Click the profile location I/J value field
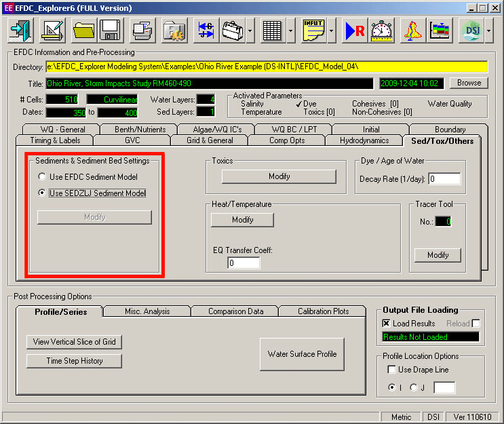This screenshot has width=504, height=424. pyautogui.click(x=444, y=387)
